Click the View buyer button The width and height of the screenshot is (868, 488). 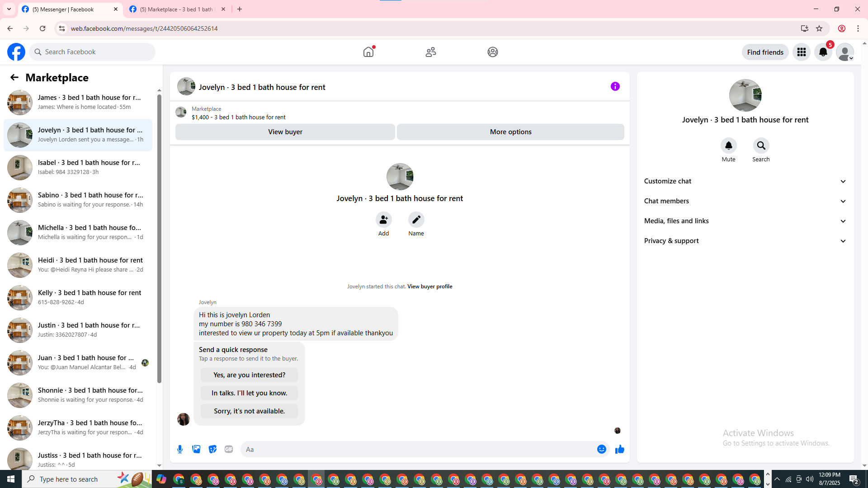point(285,132)
